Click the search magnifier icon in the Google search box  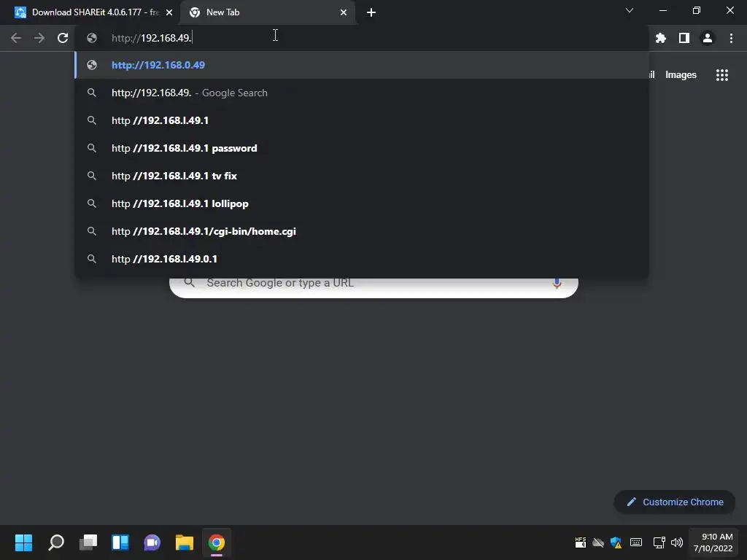190,283
